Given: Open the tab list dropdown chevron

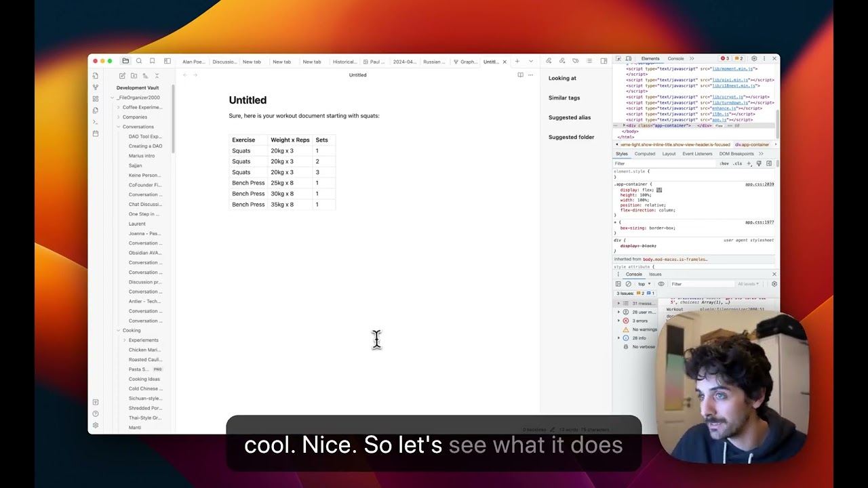Looking at the screenshot, I should point(530,62).
